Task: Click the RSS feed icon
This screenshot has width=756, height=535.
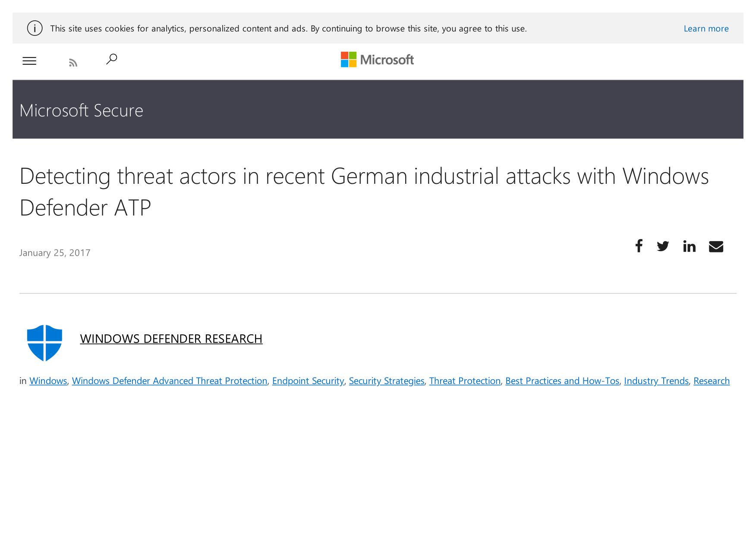Action: (x=73, y=63)
